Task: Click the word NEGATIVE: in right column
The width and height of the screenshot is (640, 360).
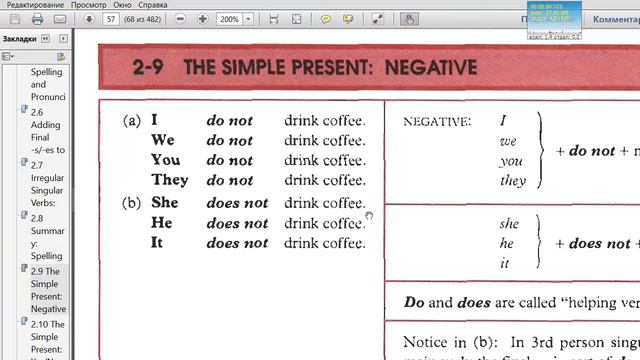Action: click(437, 122)
